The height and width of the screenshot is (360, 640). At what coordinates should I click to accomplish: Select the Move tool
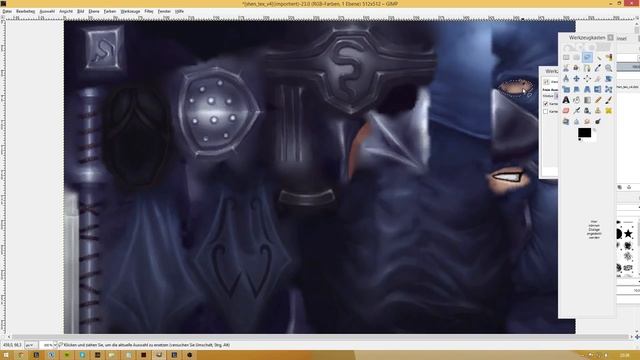576,78
